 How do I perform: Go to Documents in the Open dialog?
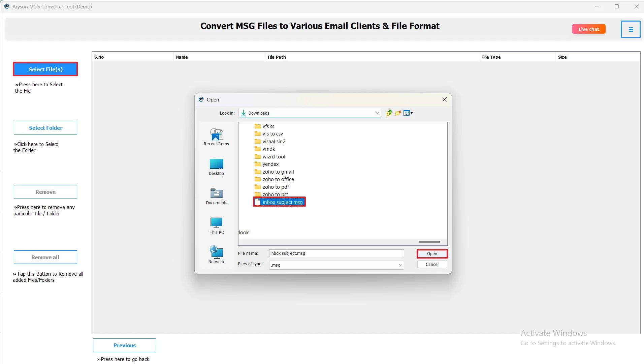click(x=216, y=196)
